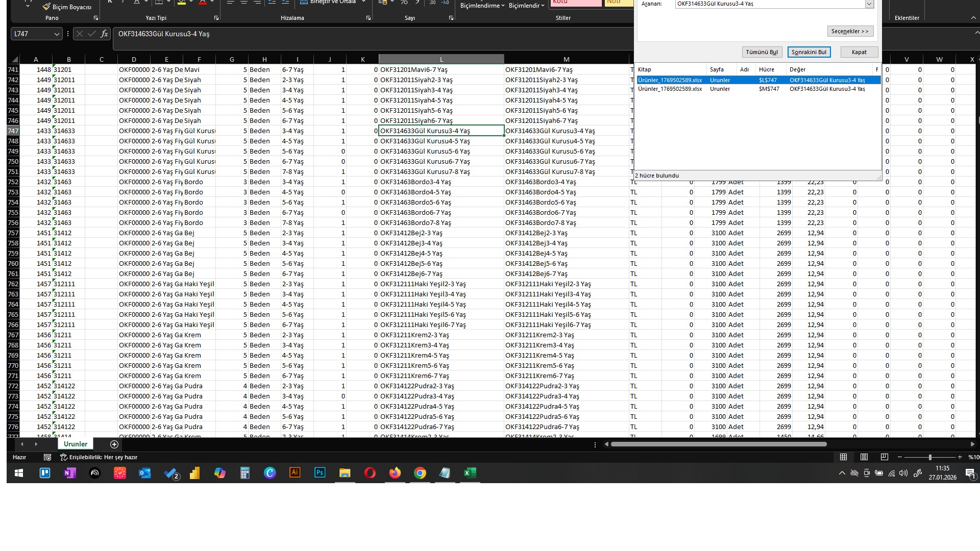Collapse the ribbon with the chevron
Viewport: 980px width, 551px height.
(973, 18)
